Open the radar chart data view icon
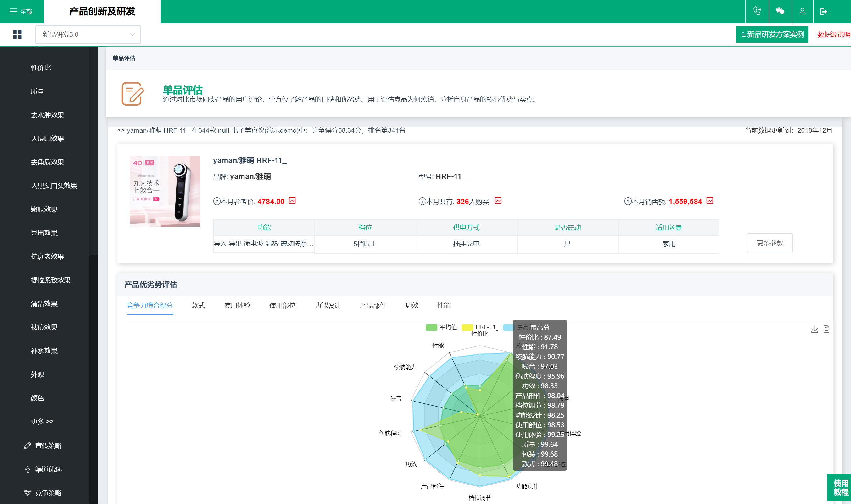Viewport: 851px width, 504px height. click(826, 329)
